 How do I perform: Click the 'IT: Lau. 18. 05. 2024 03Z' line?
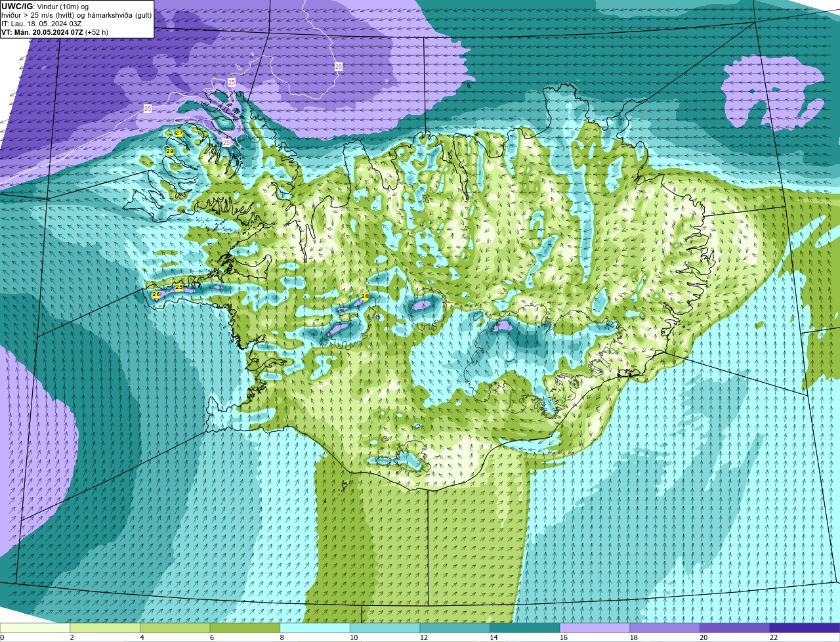coord(41,23)
